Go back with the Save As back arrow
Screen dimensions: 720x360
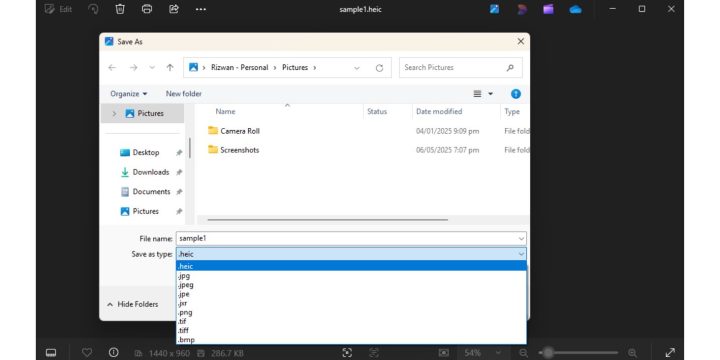click(x=112, y=68)
